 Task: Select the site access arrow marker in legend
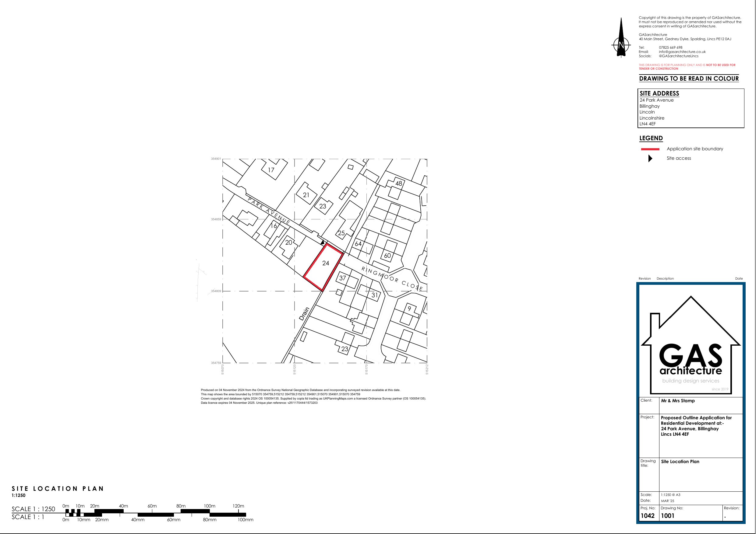coord(650,158)
